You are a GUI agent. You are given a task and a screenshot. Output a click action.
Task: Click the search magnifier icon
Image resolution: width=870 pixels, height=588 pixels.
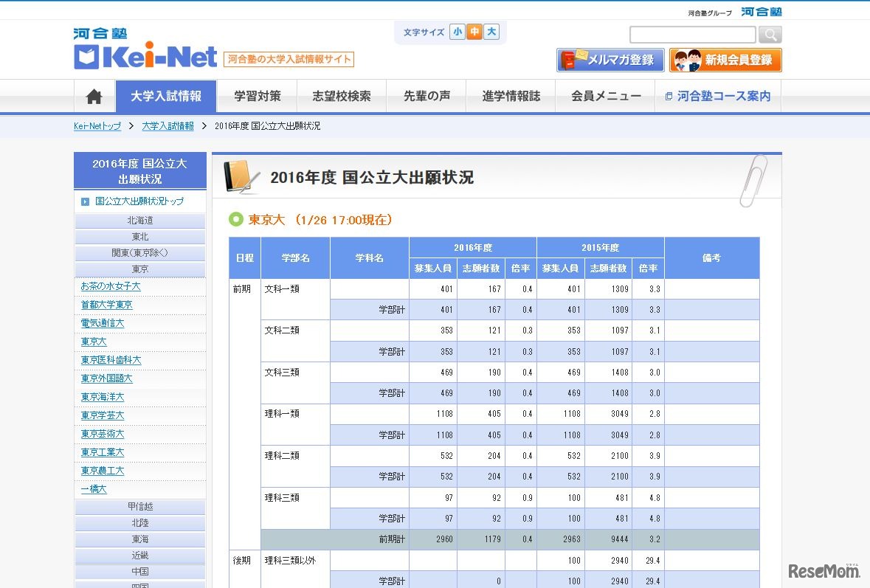coord(770,34)
